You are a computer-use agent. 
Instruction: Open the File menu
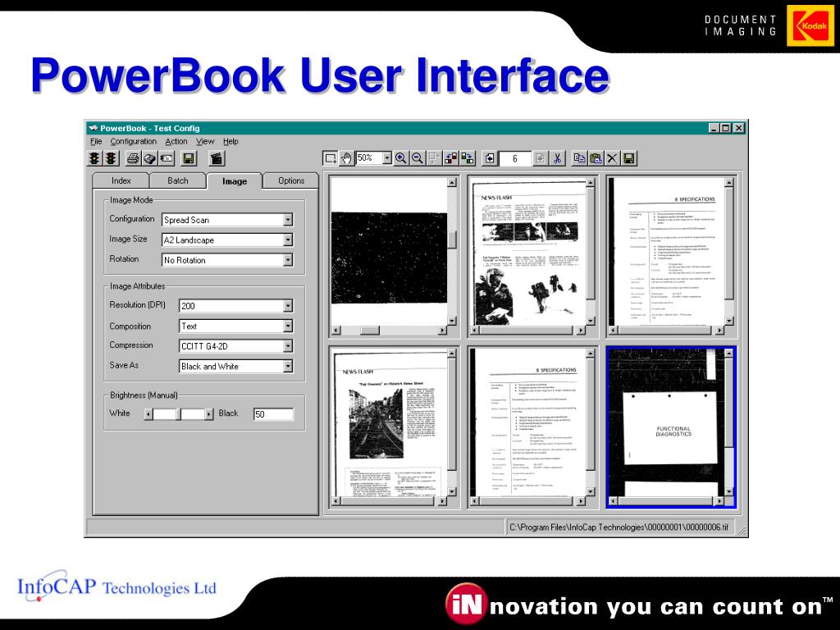click(96, 141)
